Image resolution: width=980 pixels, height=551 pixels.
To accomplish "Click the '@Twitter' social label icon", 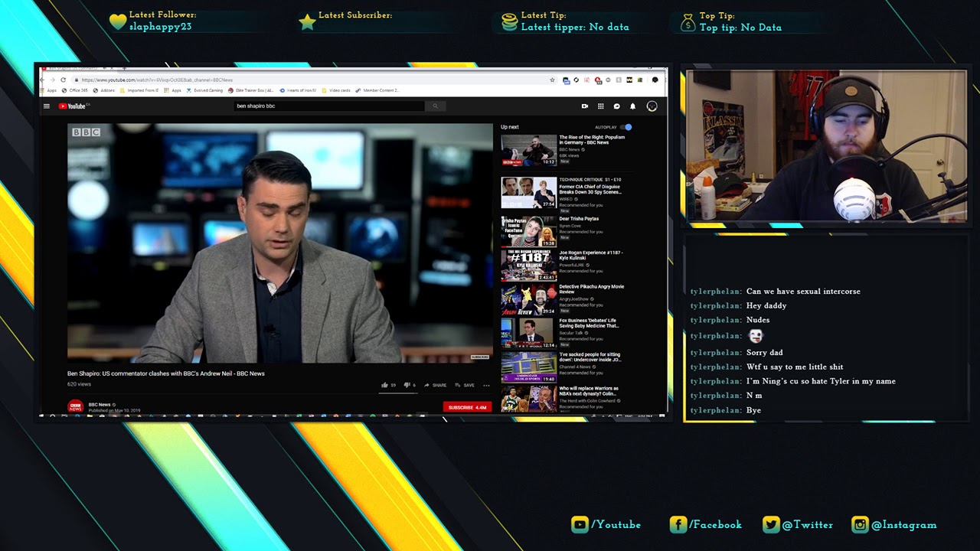I will 771,525.
